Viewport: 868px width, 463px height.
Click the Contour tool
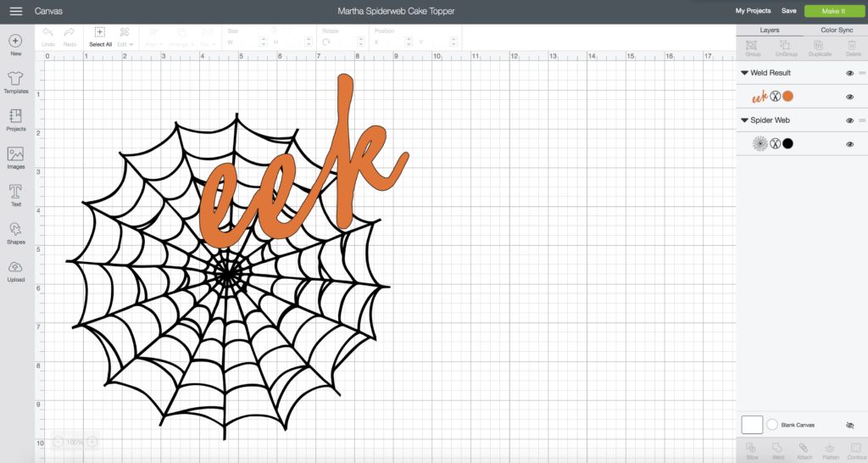(x=856, y=451)
